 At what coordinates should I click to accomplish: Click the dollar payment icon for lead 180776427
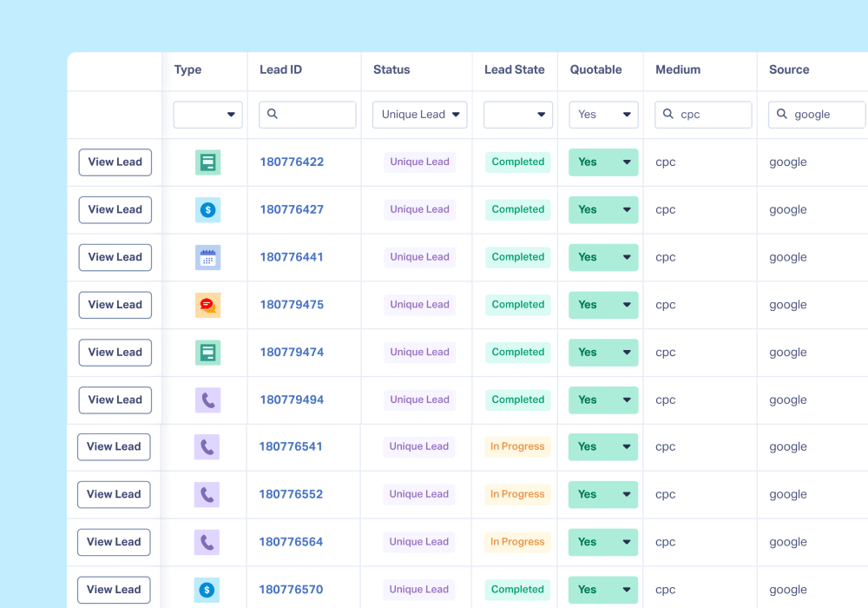pos(207,210)
